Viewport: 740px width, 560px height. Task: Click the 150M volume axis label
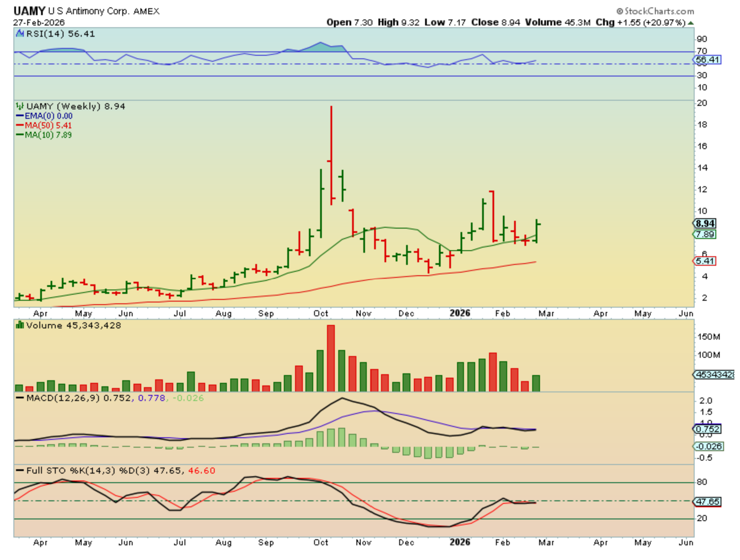tap(709, 337)
